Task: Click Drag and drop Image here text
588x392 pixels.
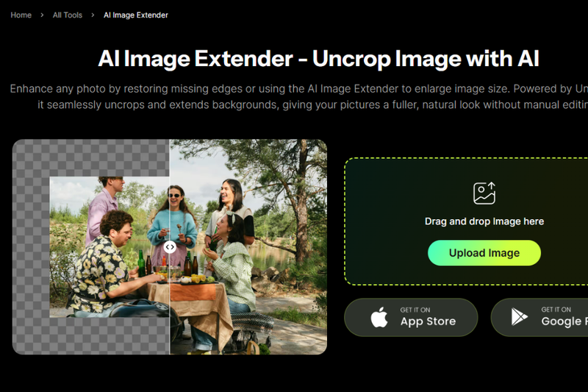Action: pyautogui.click(x=484, y=221)
